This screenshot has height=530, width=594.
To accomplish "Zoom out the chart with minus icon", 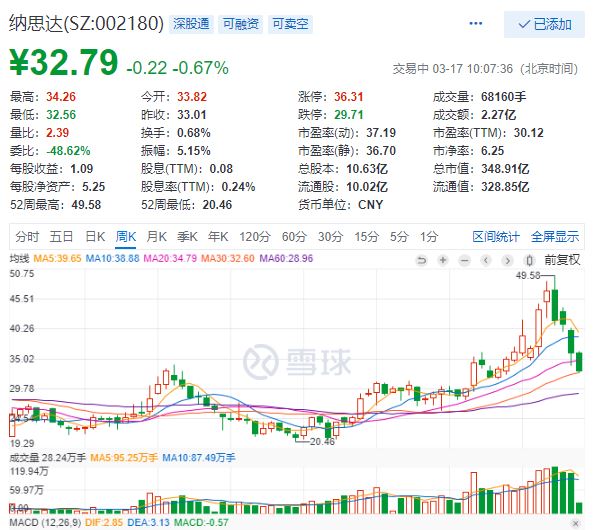I will (464, 260).
